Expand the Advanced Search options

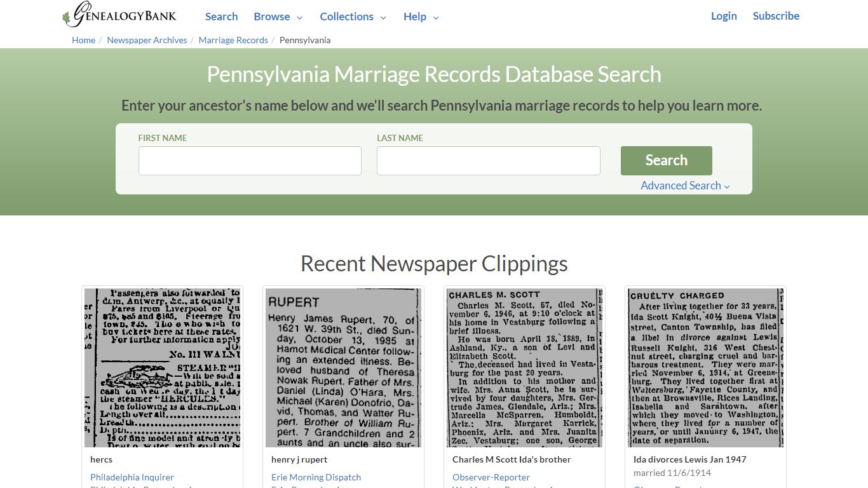coord(685,186)
